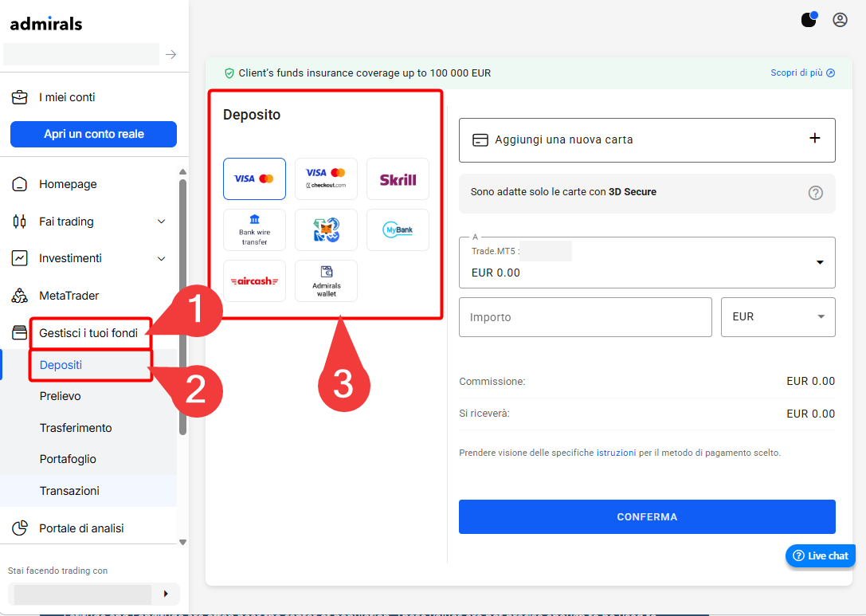Open Live chat button

(820, 555)
